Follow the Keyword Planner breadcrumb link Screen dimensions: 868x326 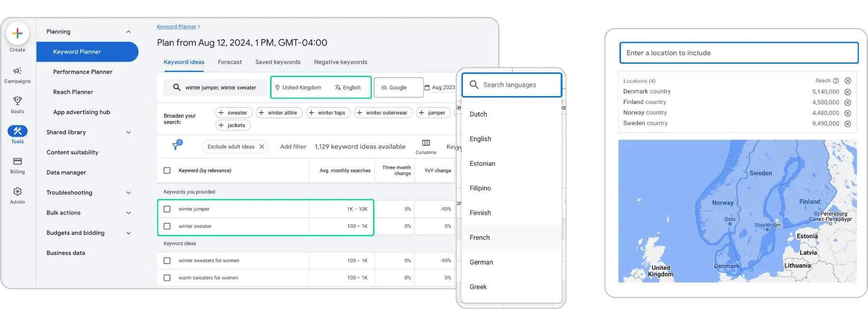(176, 27)
